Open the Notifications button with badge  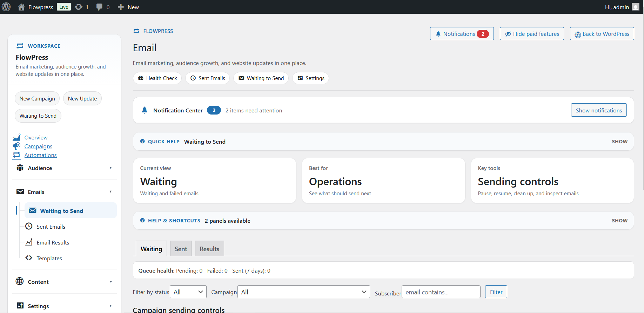(462, 34)
